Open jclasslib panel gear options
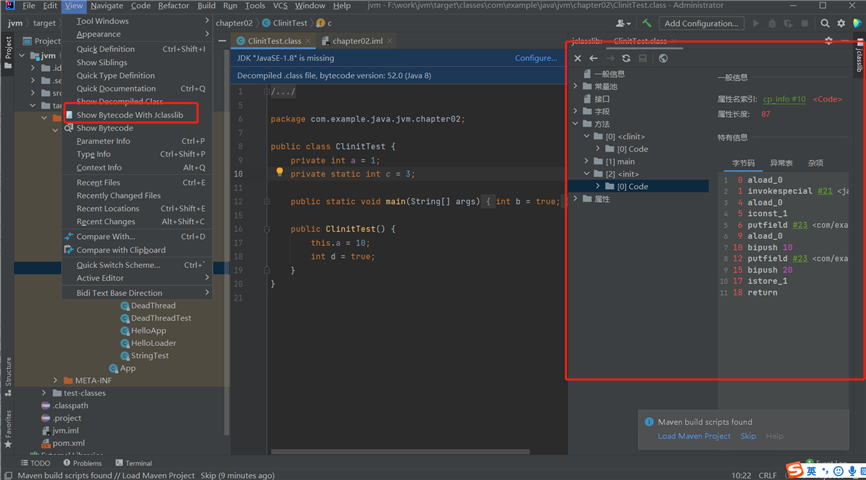 [828, 41]
